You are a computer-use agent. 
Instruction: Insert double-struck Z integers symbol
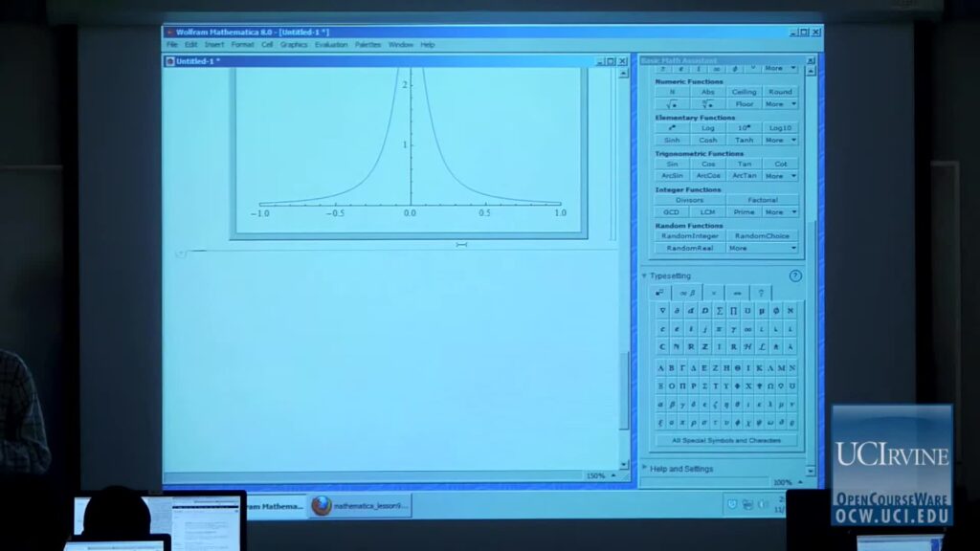[x=705, y=346]
